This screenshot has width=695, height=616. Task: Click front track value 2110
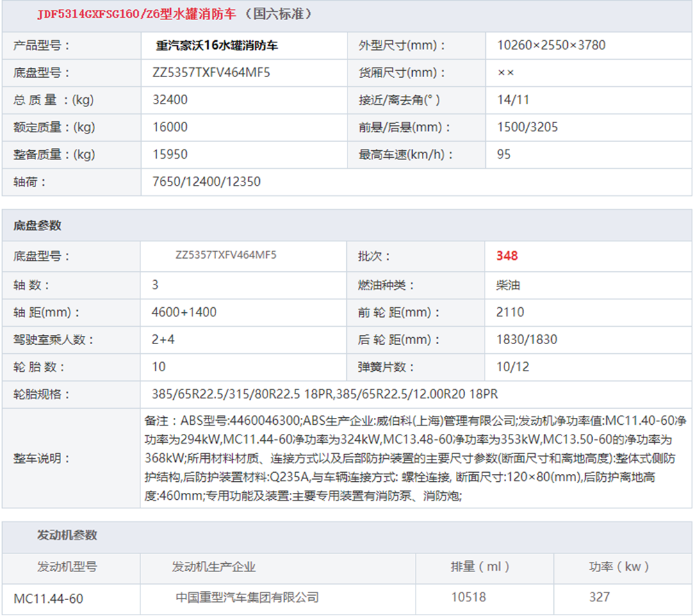[510, 312]
